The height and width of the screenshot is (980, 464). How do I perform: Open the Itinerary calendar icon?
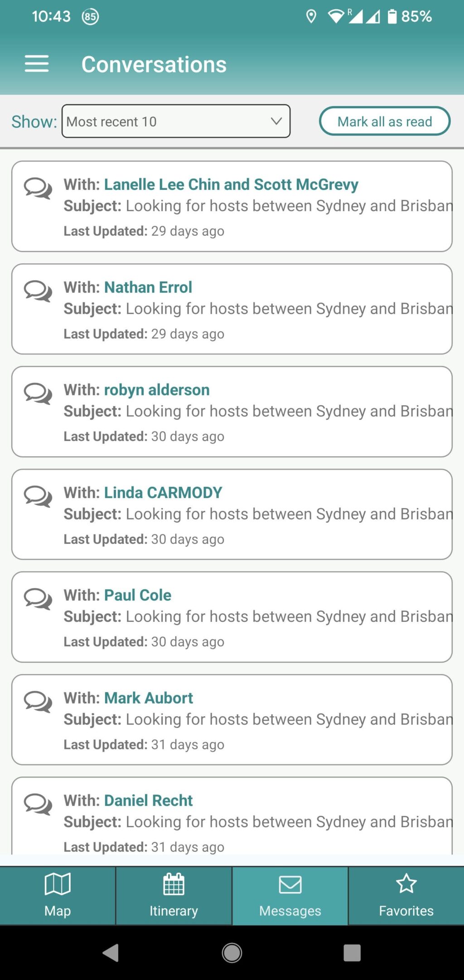174,884
